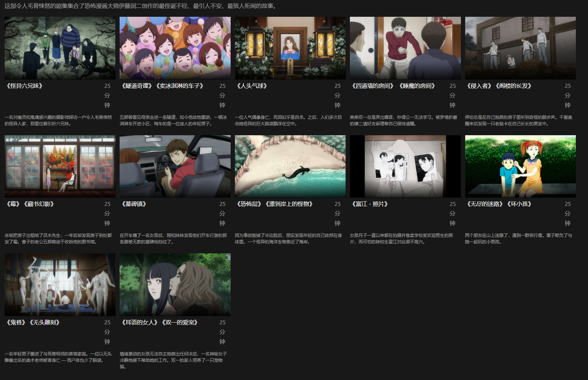The image size is (588, 380).
Task: Select the synopsis beginning "五郎曾看见母亲走进一条隧道"
Action: (173, 121)
